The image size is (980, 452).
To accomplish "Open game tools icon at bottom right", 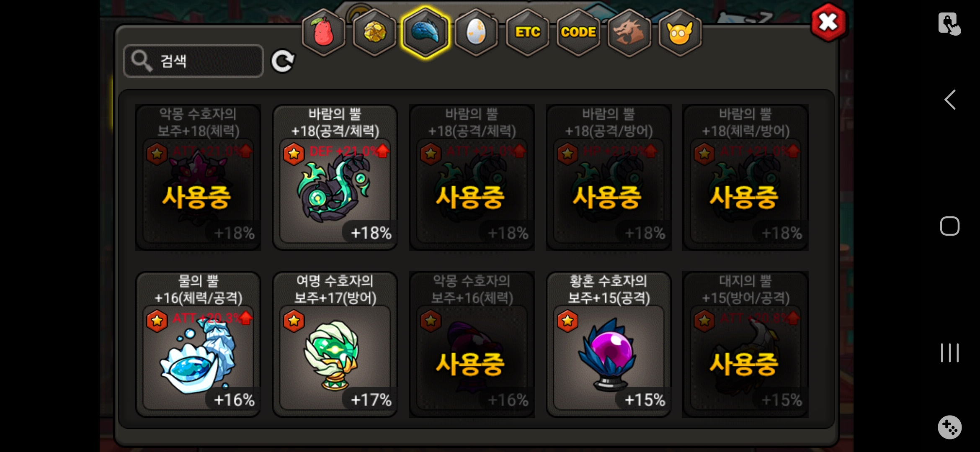I will (949, 427).
